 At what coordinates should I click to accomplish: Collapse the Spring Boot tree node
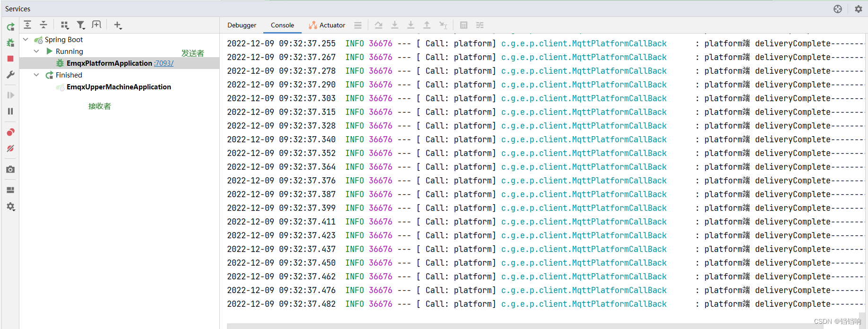(26, 39)
